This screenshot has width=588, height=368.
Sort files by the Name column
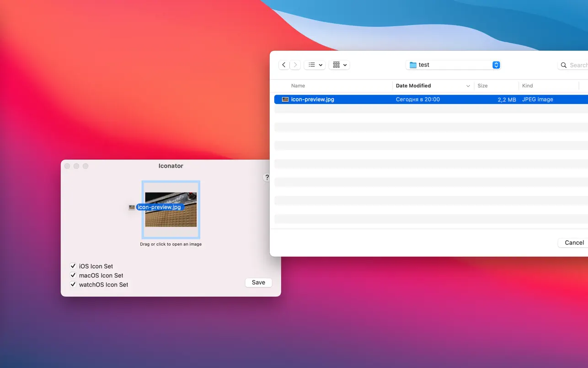(x=298, y=86)
